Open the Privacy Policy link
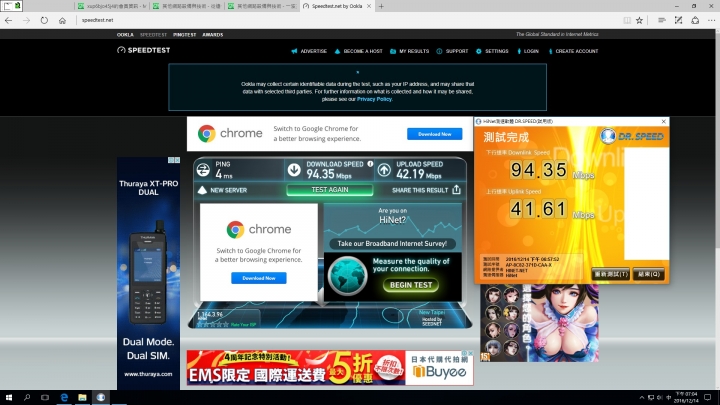Viewport: 720px width, 405px height. click(374, 99)
